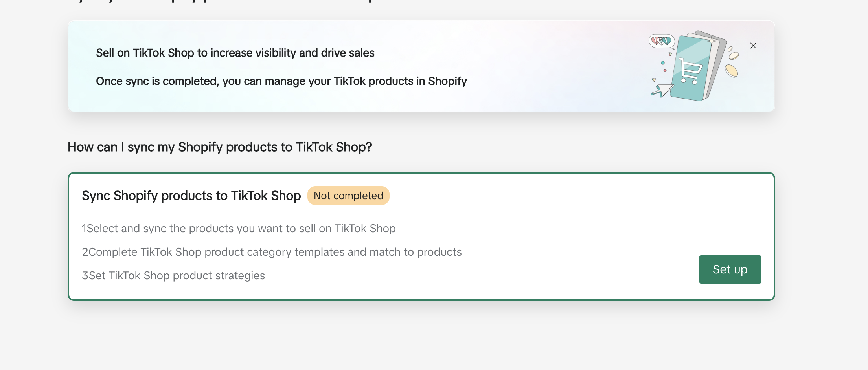868x370 pixels.
Task: Select step 1 'Select and sync the products'
Action: click(x=239, y=229)
